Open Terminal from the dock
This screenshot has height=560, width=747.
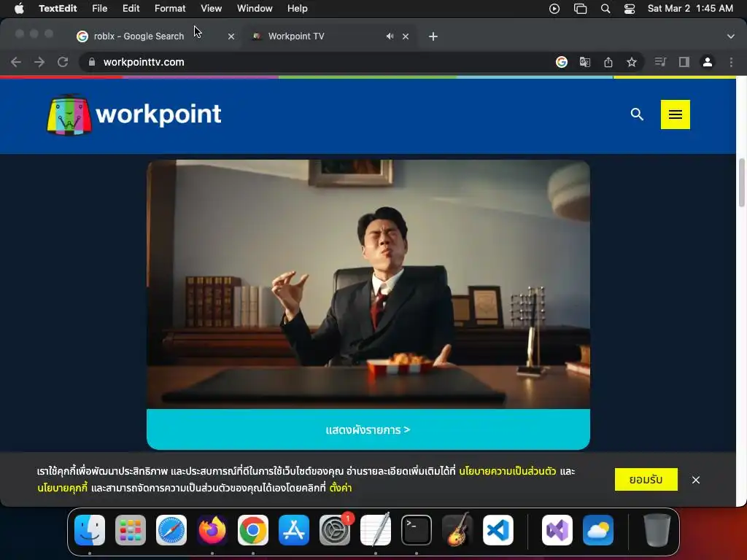coord(417,530)
